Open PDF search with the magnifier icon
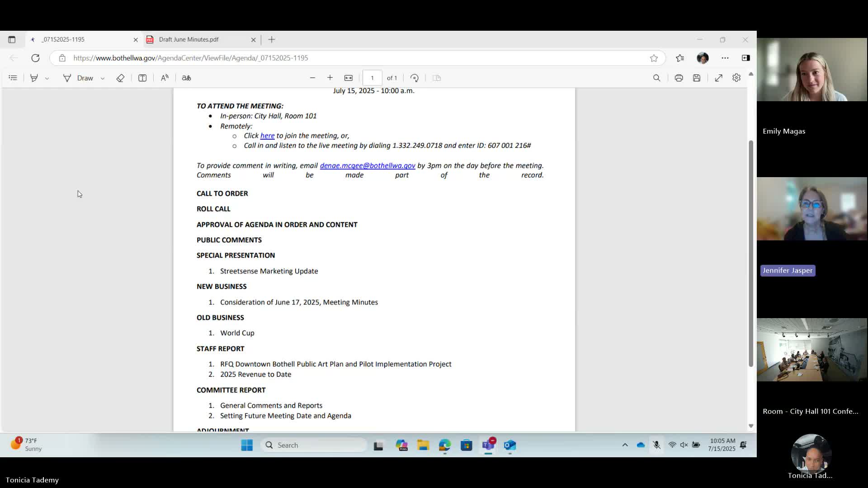The image size is (868, 488). point(657,78)
